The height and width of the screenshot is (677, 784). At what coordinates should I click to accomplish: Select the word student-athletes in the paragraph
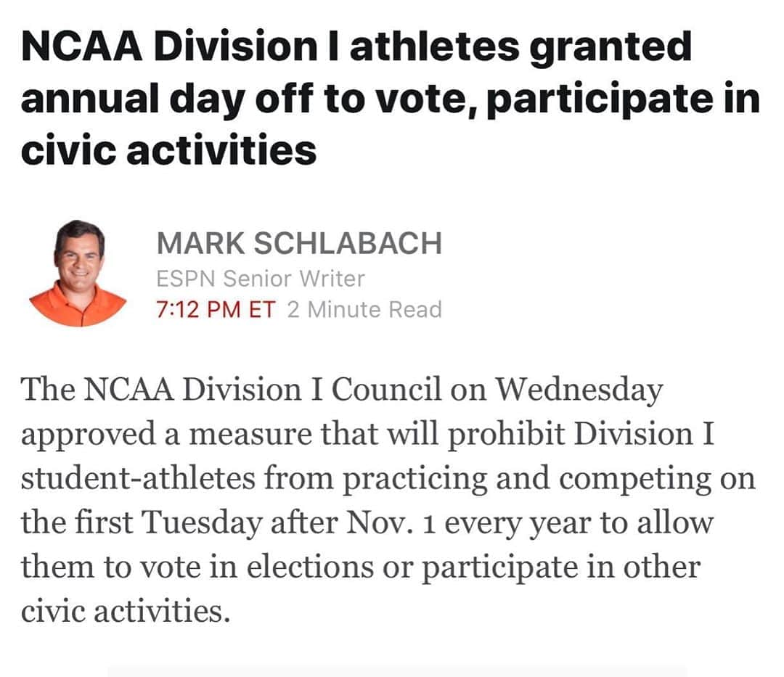138,477
